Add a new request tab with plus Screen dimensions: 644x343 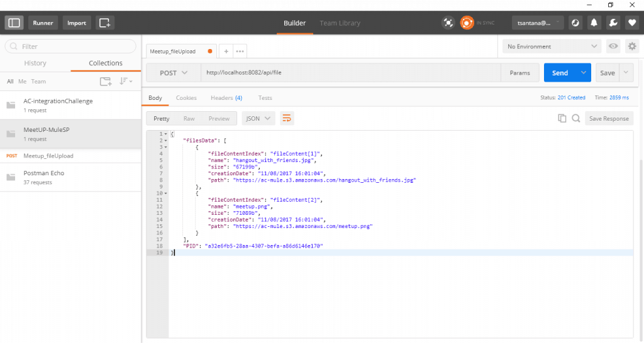[226, 52]
